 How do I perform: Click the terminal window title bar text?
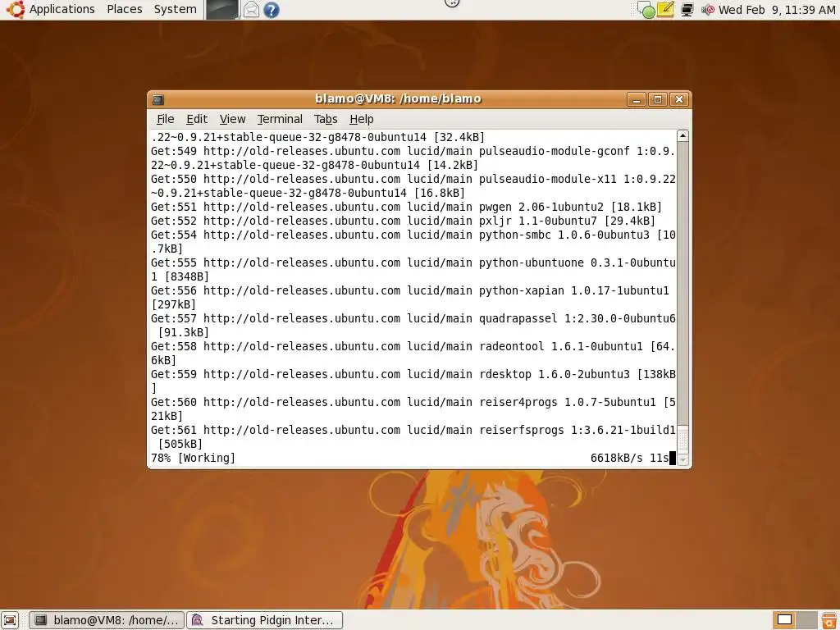(398, 99)
